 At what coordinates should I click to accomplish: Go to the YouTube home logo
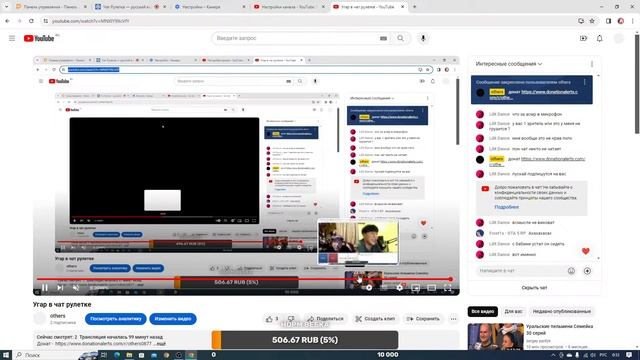coord(39,38)
